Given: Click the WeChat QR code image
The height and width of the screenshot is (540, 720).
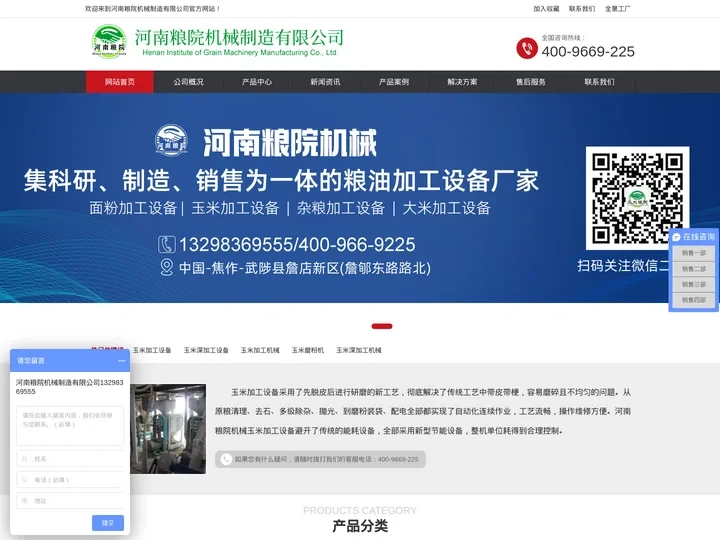Looking at the screenshot, I should (637, 198).
